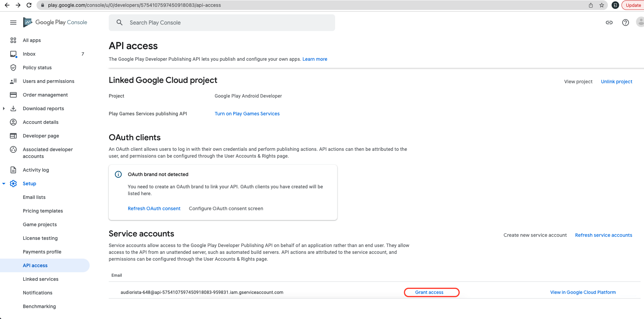Bookmark page with star icon
Viewport: 644px width, 319px height.
(x=602, y=5)
